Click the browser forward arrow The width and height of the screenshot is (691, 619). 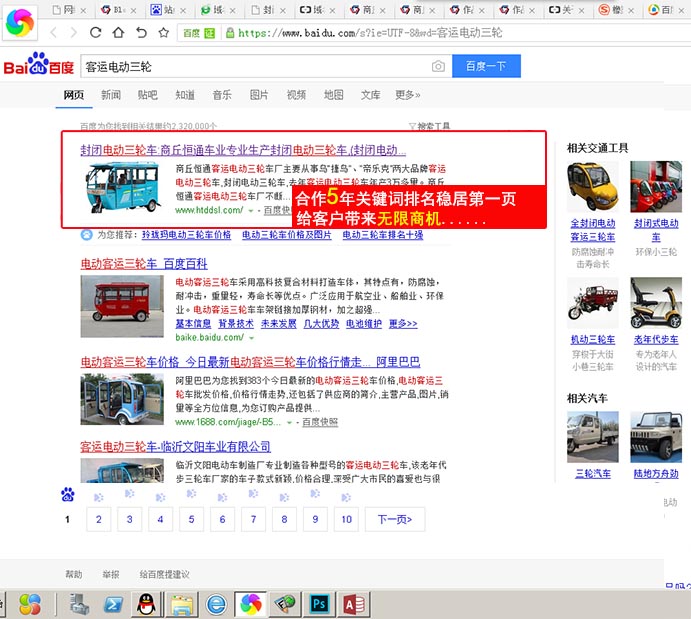click(x=74, y=33)
